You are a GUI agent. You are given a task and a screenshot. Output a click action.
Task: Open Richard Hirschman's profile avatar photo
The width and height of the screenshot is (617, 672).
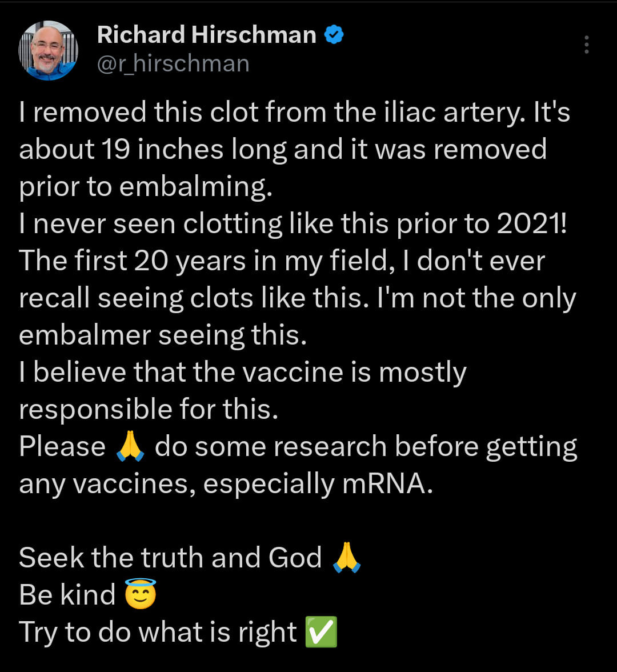[48, 50]
